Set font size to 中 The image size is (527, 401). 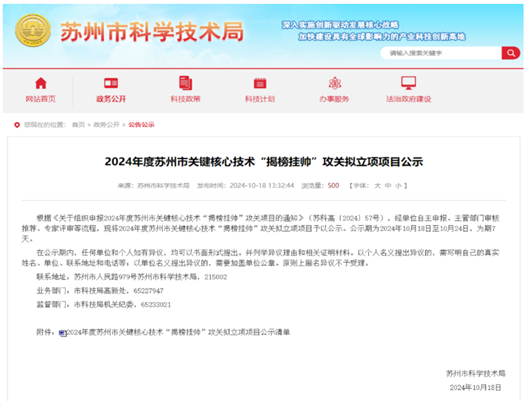[388, 186]
